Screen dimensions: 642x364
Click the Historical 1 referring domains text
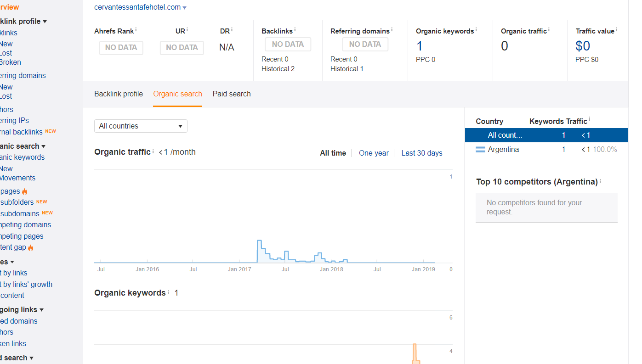coord(347,69)
